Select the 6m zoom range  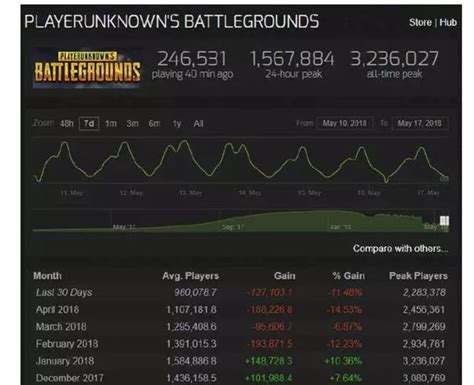pos(154,124)
